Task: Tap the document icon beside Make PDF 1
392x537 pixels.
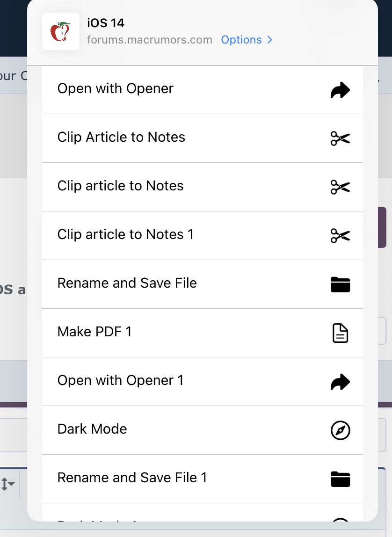Action: click(x=340, y=333)
